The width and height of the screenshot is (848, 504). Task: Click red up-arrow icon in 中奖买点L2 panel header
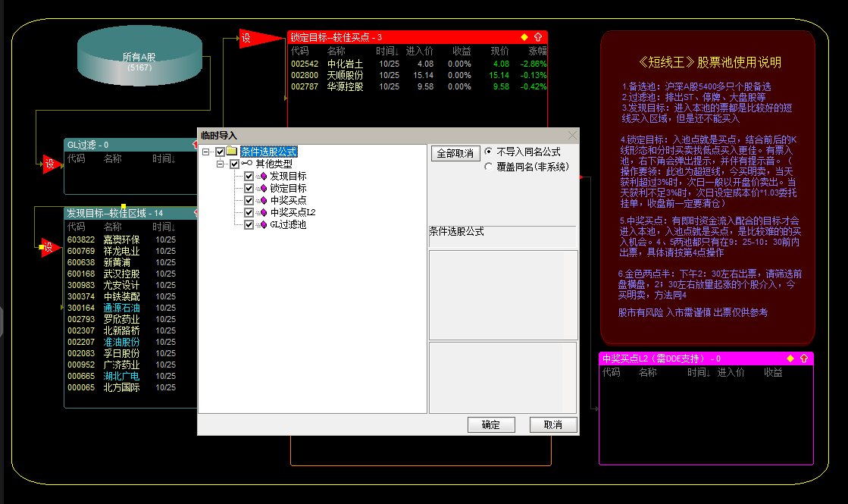pos(804,358)
